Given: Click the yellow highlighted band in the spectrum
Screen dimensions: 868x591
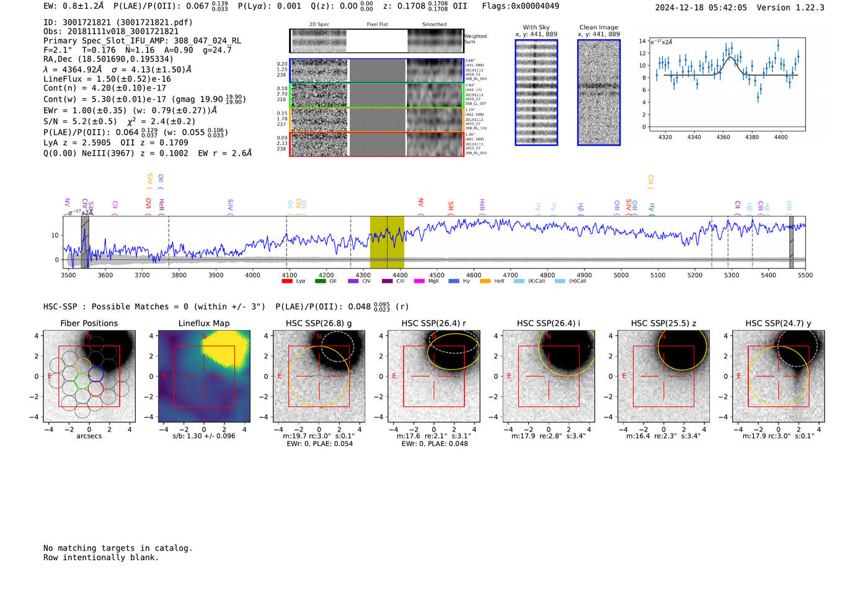Looking at the screenshot, I should click(387, 242).
